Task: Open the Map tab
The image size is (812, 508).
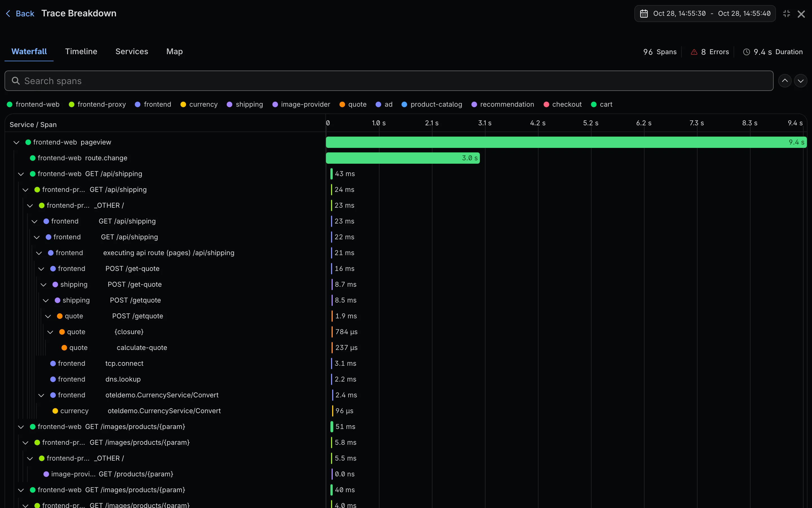Action: [x=175, y=51]
